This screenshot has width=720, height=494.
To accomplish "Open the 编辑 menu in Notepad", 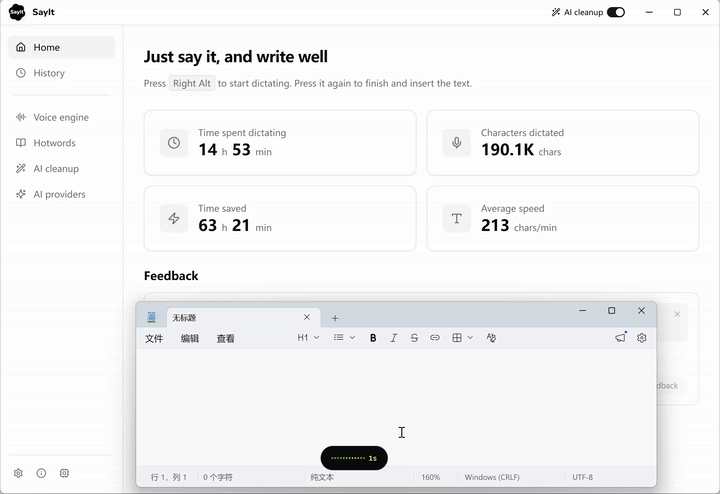I will point(190,338).
